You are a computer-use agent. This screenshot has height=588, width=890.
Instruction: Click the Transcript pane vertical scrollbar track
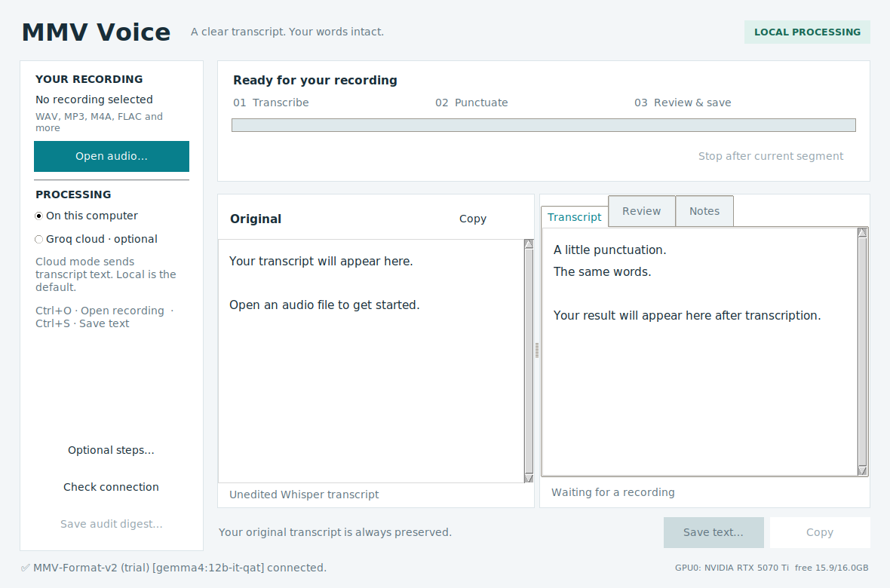click(x=862, y=351)
